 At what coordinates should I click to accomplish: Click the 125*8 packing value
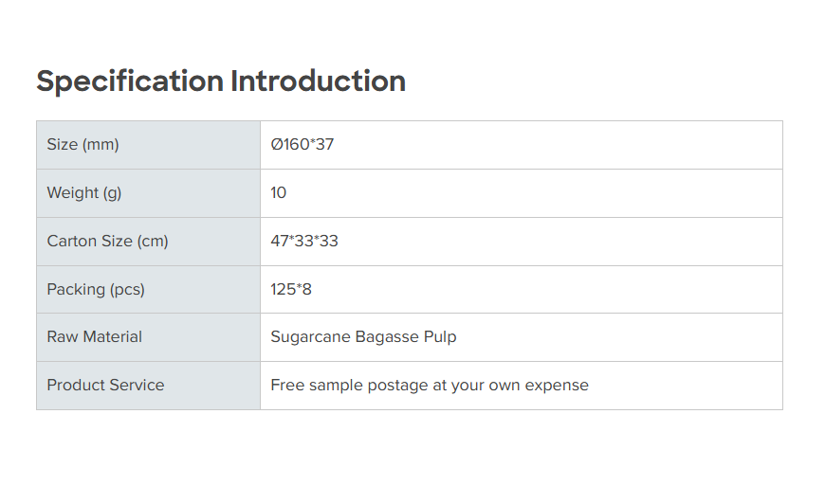point(291,290)
